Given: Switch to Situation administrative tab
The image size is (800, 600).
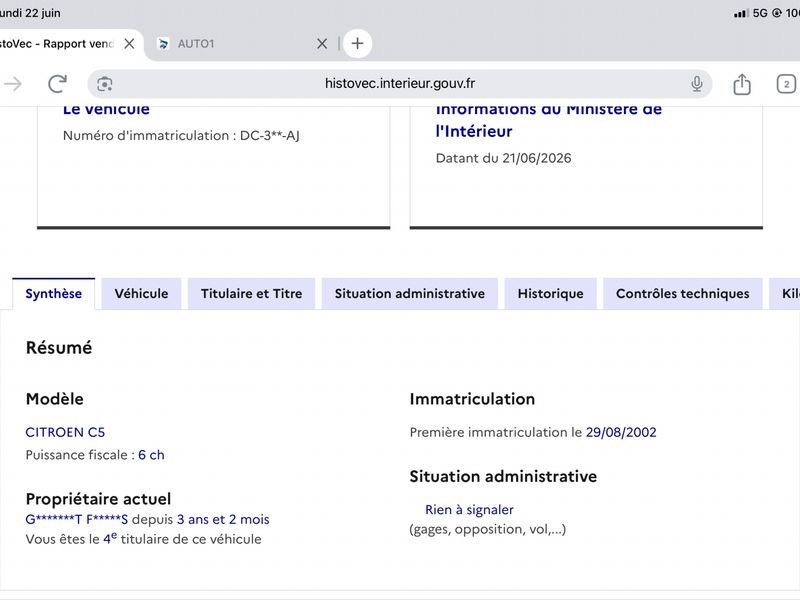Looking at the screenshot, I should click(410, 293).
